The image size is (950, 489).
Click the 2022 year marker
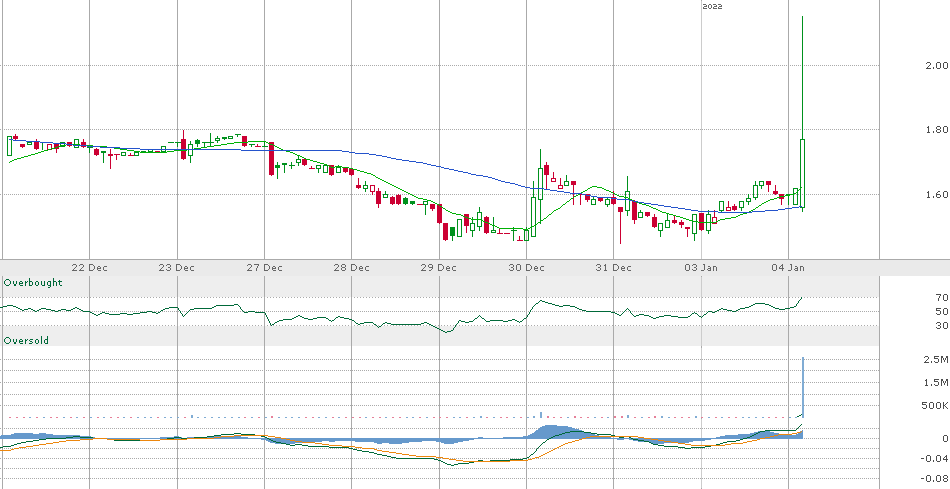coord(712,6)
